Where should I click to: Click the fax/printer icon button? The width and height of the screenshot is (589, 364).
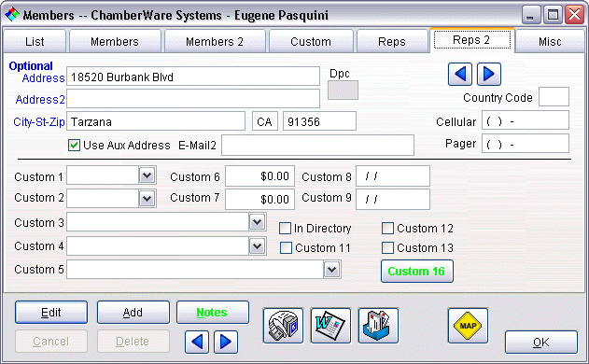click(283, 326)
